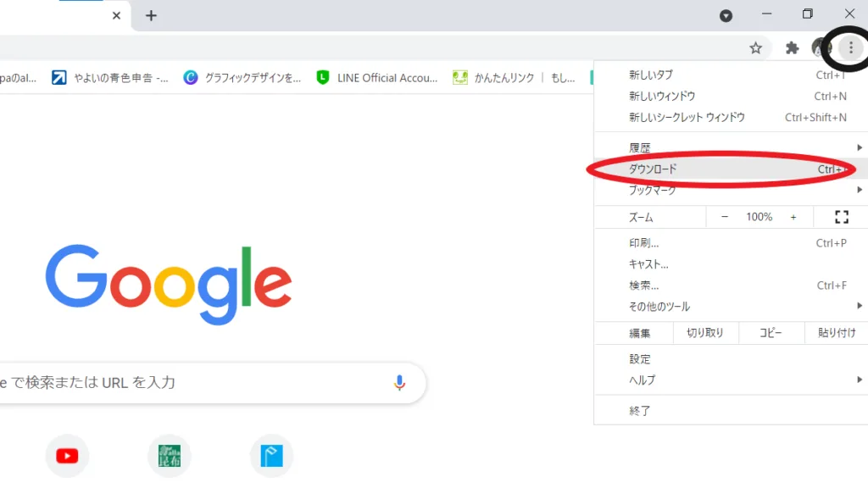Image resolution: width=868 pixels, height=488 pixels.
Task: Increase zoom with the plus button
Action: (793, 218)
